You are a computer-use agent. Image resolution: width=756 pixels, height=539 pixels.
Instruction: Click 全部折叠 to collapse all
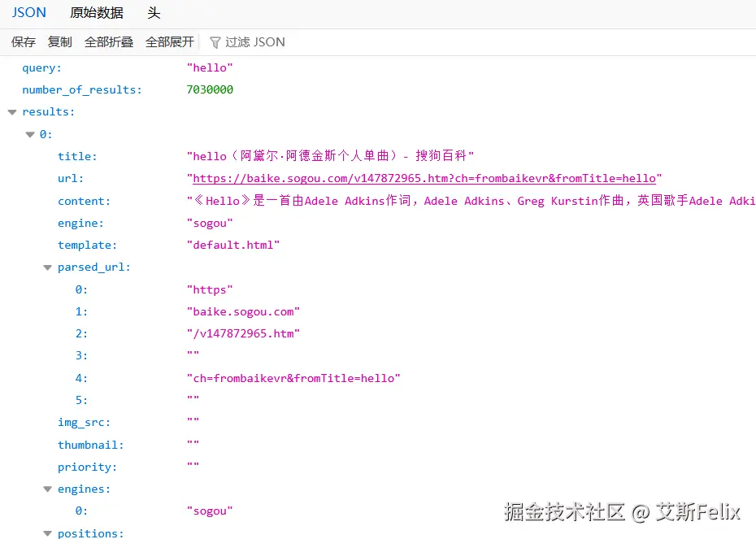point(108,42)
